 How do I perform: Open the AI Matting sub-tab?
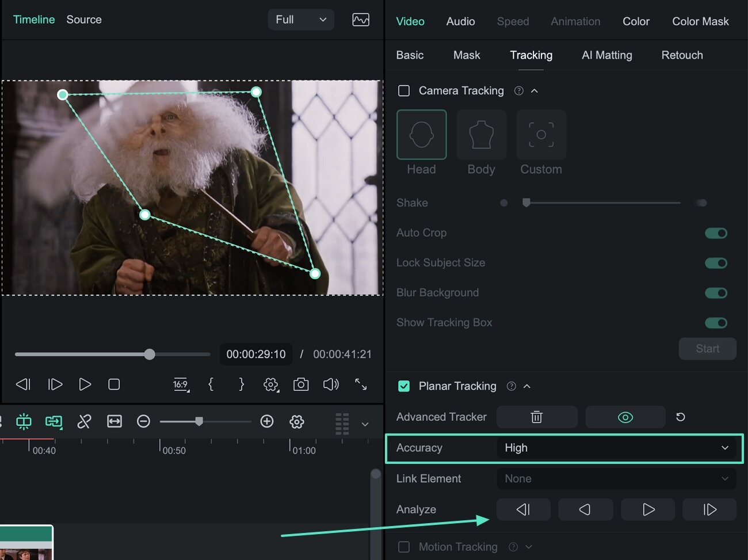pyautogui.click(x=607, y=55)
